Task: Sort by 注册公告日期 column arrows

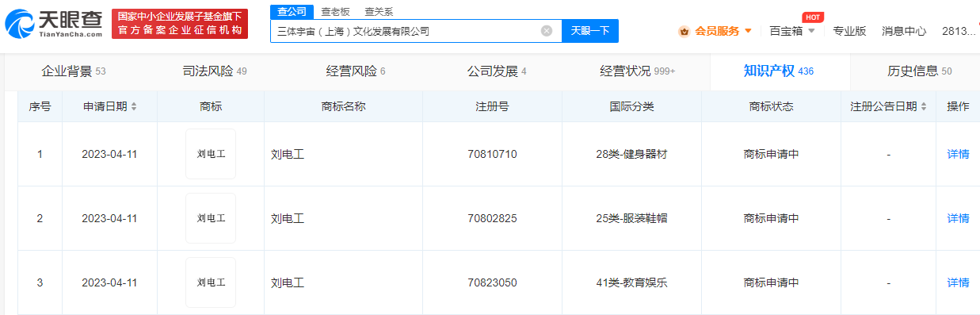Action: coord(925,106)
